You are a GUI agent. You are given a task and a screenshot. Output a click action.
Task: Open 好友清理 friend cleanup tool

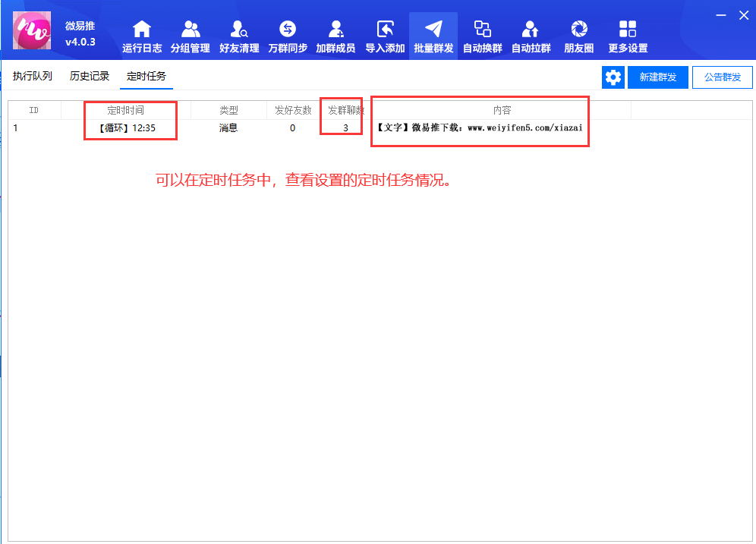tap(239, 36)
